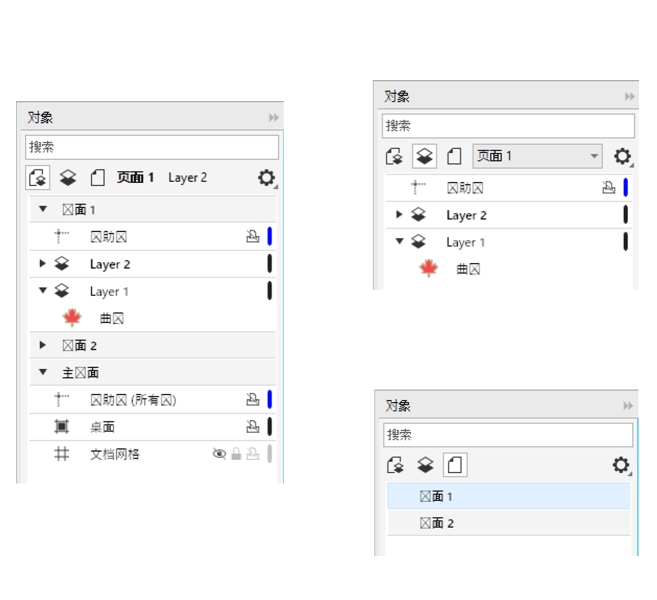Click the 桌面 desktop layer icon
This screenshot has height=600, width=657.
(62, 427)
